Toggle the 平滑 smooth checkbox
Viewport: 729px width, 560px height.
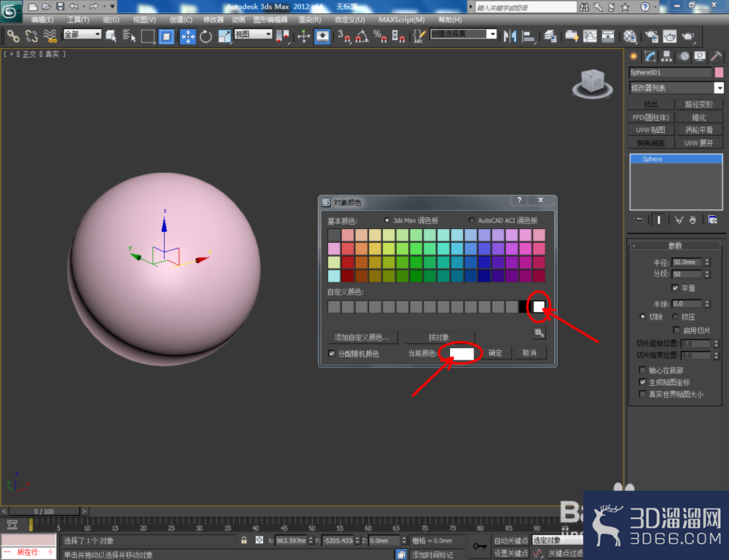point(675,288)
